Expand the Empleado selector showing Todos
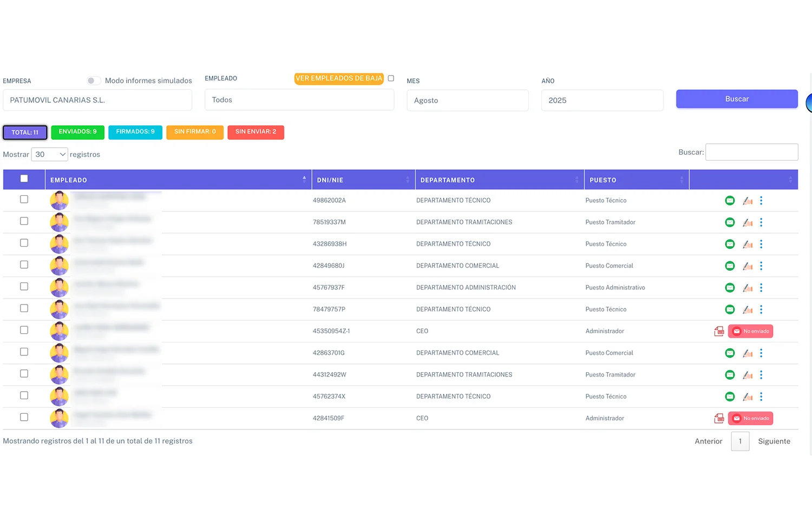 [299, 100]
